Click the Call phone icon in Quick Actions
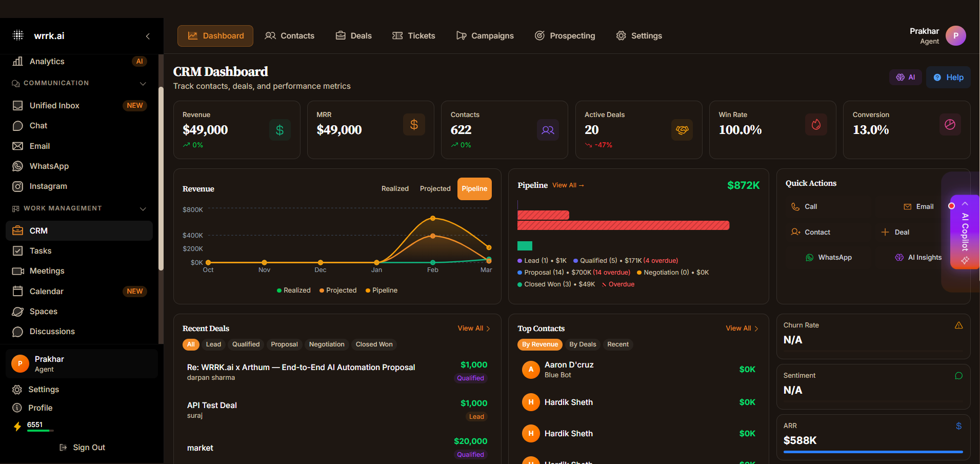The width and height of the screenshot is (980, 464). click(795, 207)
